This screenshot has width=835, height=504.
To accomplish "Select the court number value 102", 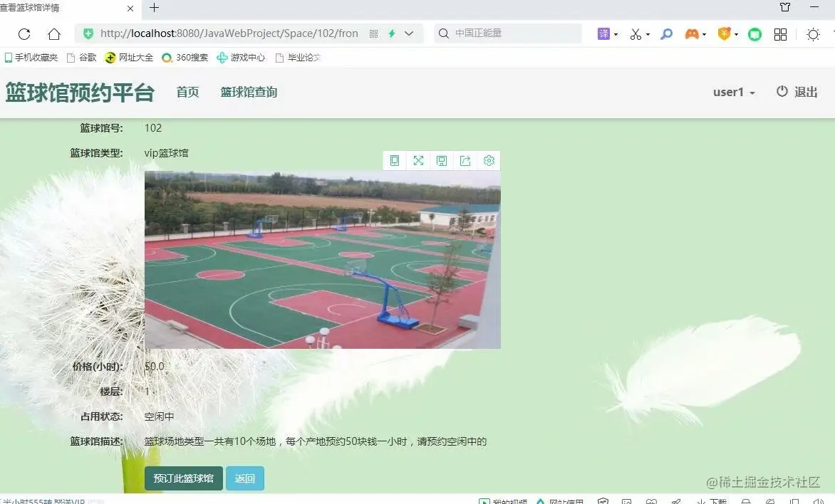I will [153, 127].
